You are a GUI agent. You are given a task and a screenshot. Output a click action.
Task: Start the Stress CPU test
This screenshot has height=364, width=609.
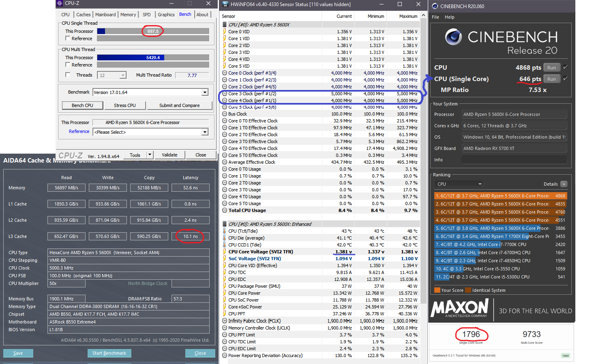(125, 105)
